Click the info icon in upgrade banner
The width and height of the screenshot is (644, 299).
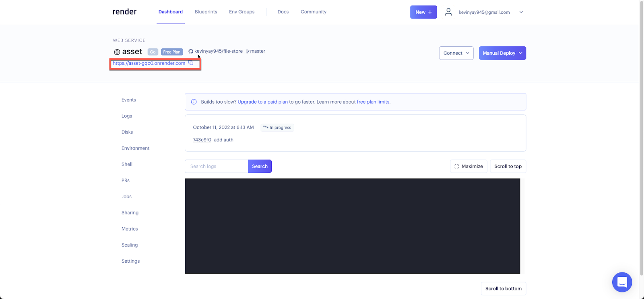(194, 102)
